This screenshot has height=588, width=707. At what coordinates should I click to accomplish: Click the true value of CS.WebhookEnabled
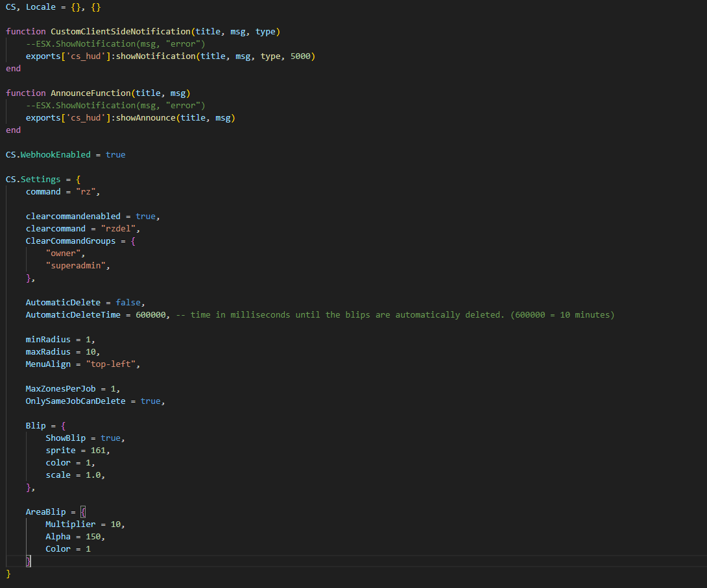[115, 154]
